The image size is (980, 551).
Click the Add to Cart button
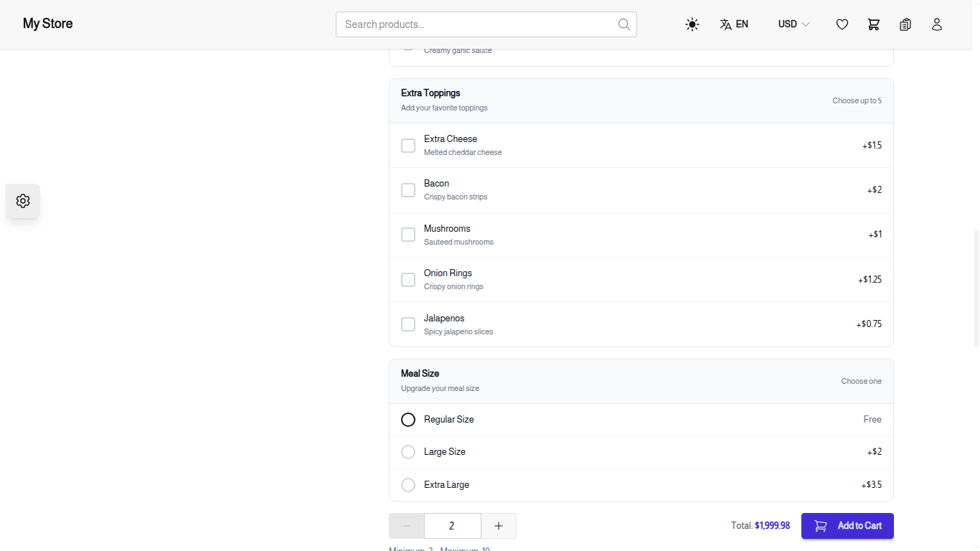click(847, 525)
